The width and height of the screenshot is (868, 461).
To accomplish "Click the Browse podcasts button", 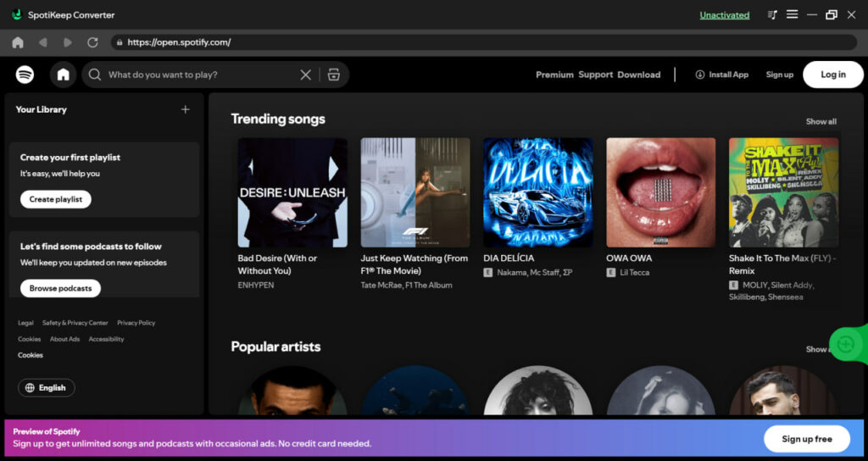I will click(x=60, y=288).
